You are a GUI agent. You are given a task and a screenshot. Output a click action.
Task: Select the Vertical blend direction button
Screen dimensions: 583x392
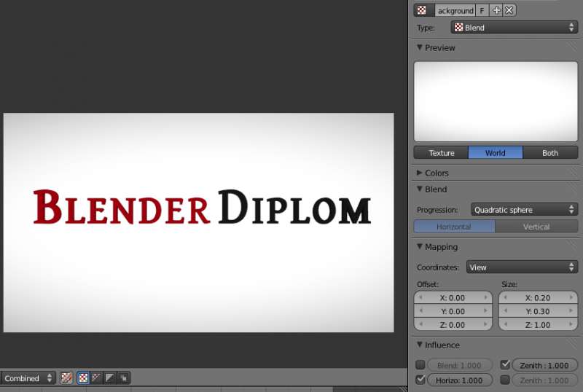[536, 227]
